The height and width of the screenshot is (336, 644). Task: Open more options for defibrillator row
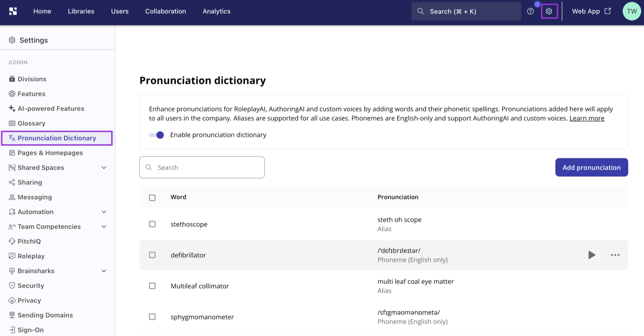615,255
